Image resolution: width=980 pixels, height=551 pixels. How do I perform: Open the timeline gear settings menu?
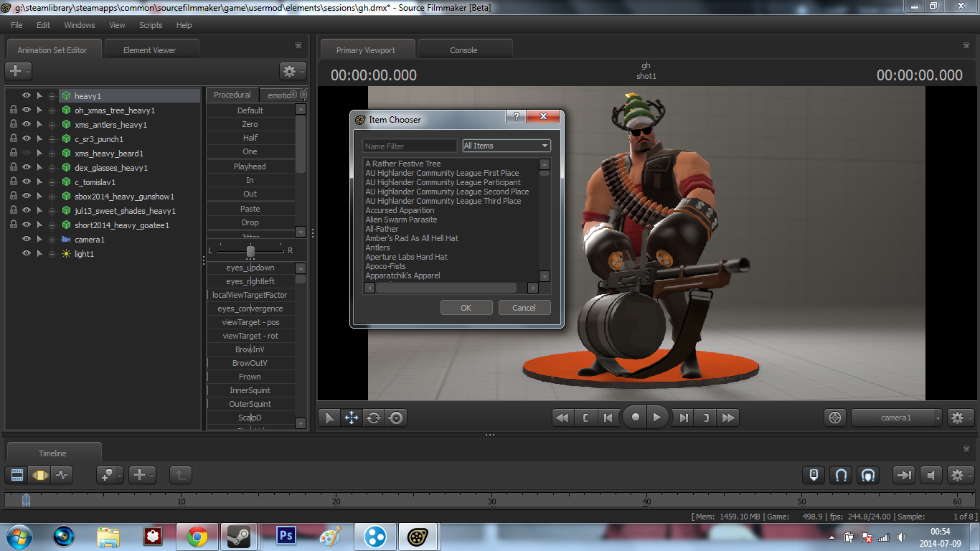[961, 475]
